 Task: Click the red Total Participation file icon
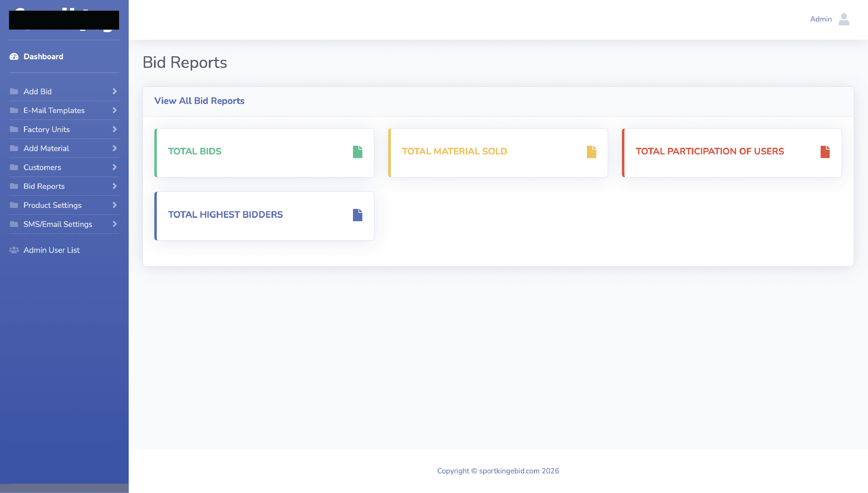(825, 152)
